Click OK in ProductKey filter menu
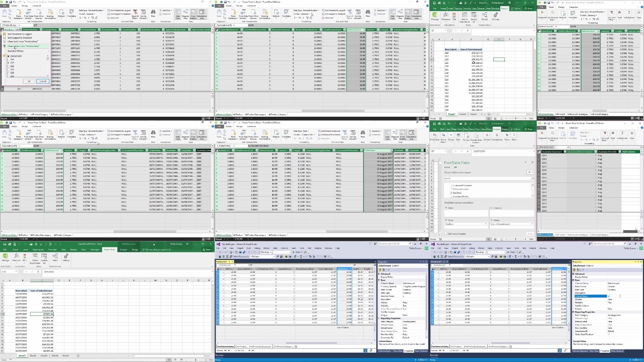The width and height of the screenshot is (644, 362). point(29,81)
